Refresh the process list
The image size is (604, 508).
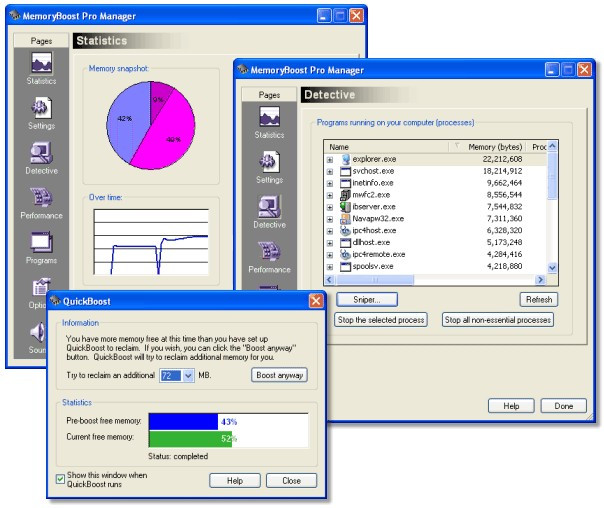coord(539,300)
